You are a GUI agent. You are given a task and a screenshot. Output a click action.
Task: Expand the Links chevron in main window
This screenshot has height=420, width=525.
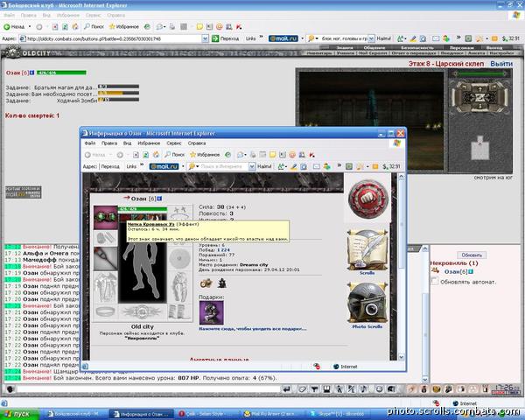(x=261, y=38)
